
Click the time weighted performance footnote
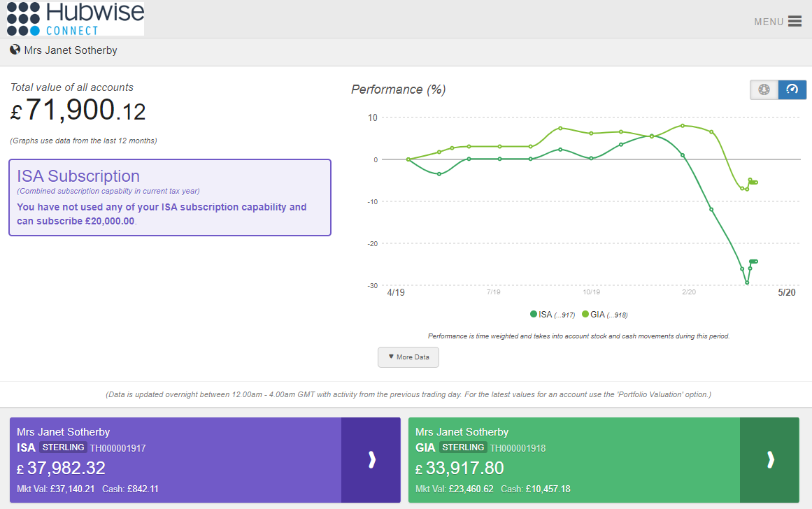point(578,336)
